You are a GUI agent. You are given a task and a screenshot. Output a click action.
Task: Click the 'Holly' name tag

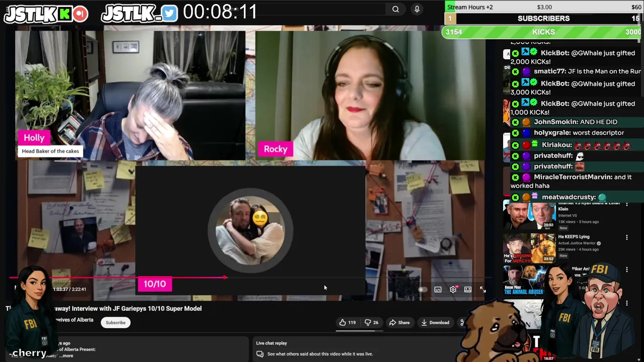click(x=34, y=138)
